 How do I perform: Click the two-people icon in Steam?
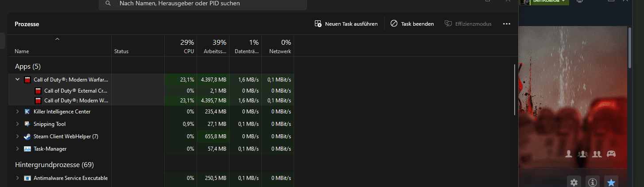[x=597, y=154]
